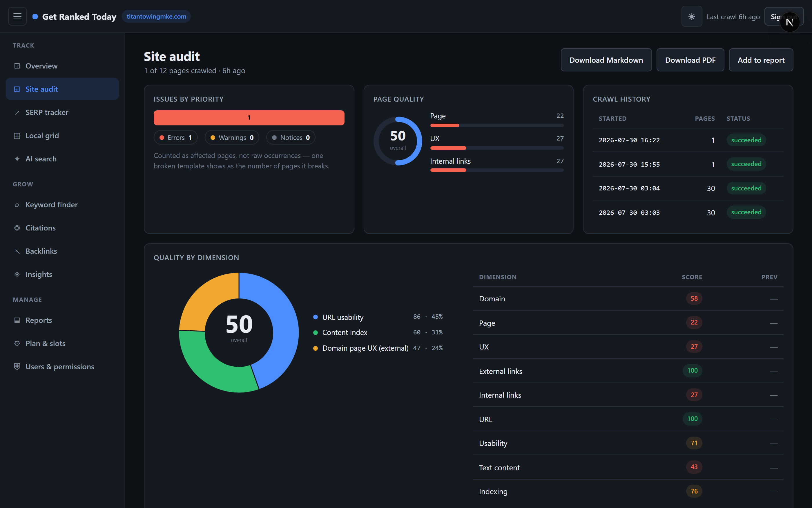Toggle the light/dark theme sun icon
Image resolution: width=812 pixels, height=508 pixels.
[692, 17]
